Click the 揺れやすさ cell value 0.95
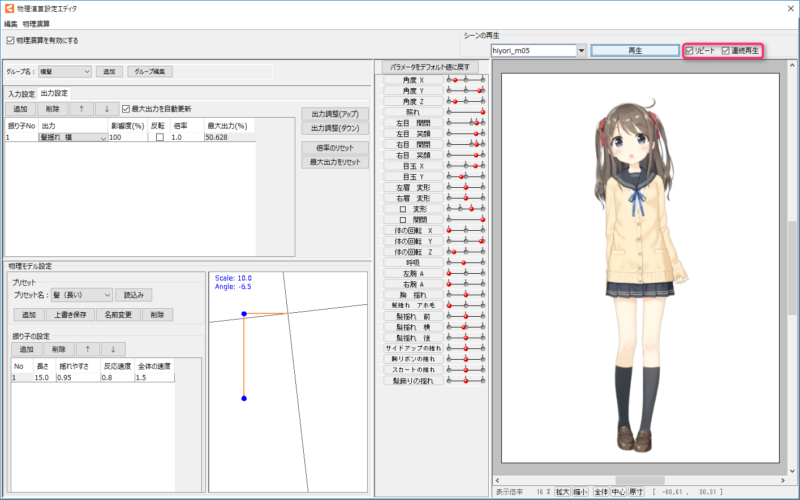Screen dimensions: 800x500 point(78,378)
